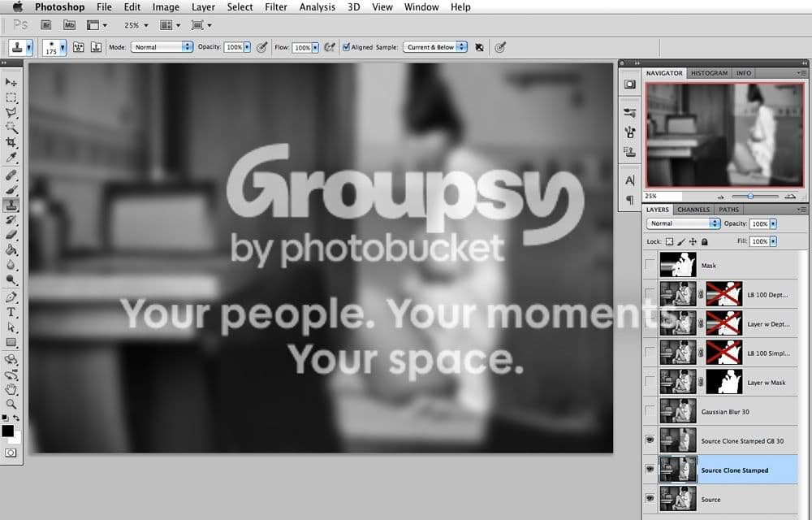Select the Paint Bucket tool
The width and height of the screenshot is (812, 520).
pyautogui.click(x=11, y=250)
